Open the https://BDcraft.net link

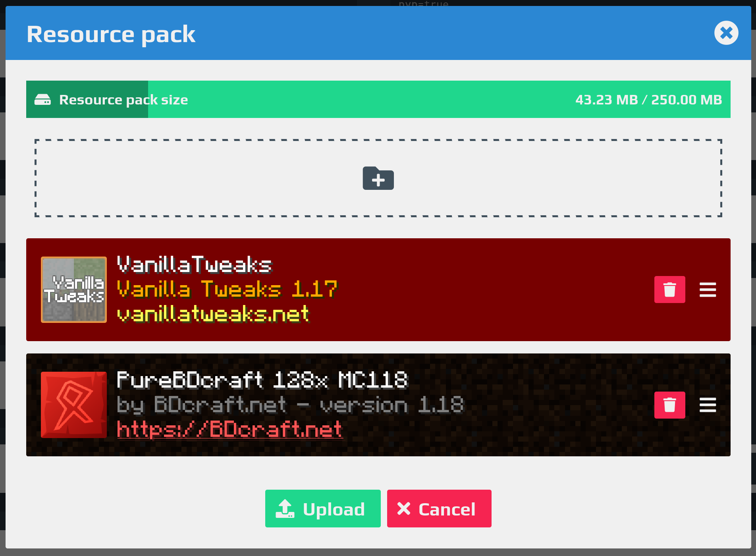tap(229, 429)
